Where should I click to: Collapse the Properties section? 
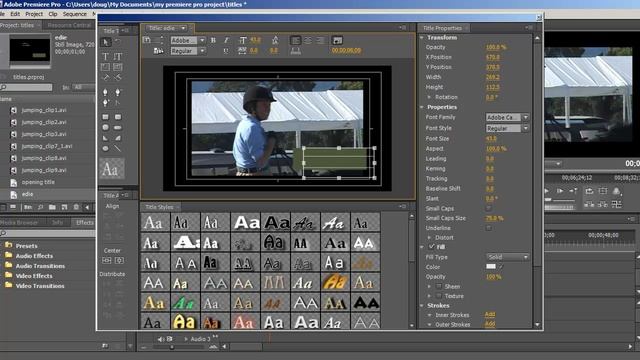coord(422,107)
